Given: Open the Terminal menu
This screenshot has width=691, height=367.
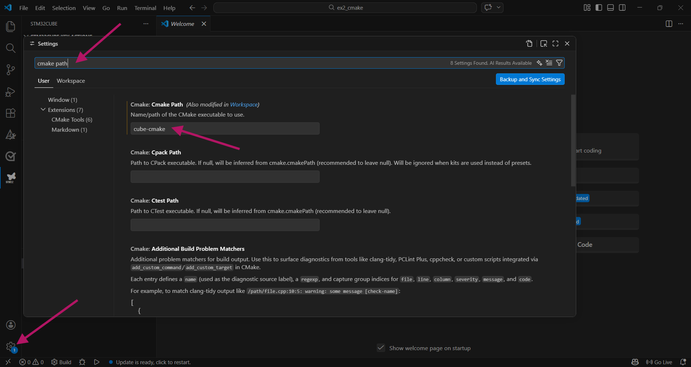Looking at the screenshot, I should tap(145, 8).
